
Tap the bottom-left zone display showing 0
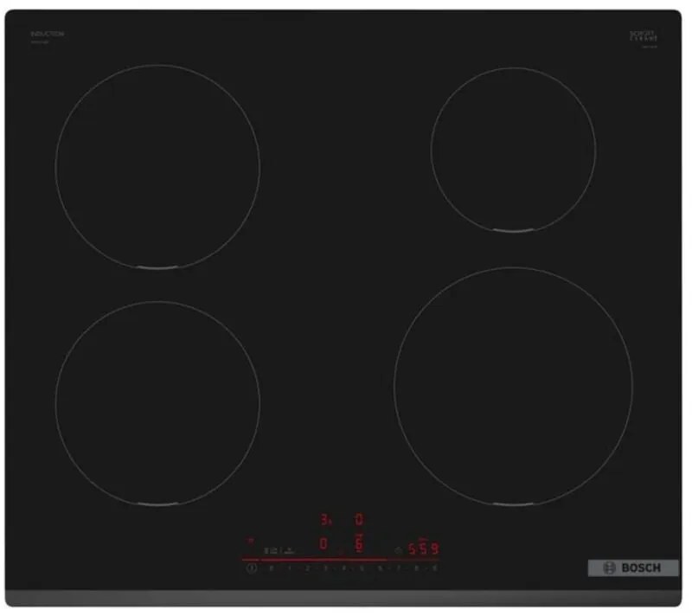tap(324, 545)
